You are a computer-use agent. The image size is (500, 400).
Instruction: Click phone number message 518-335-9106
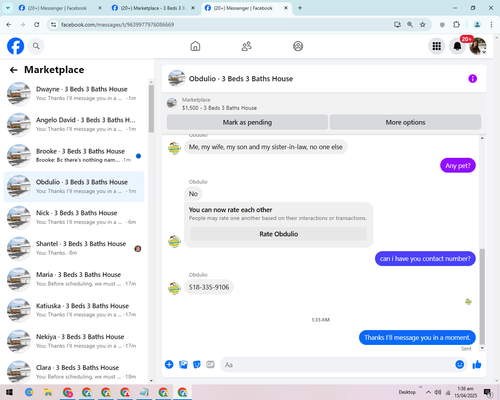coord(209,287)
